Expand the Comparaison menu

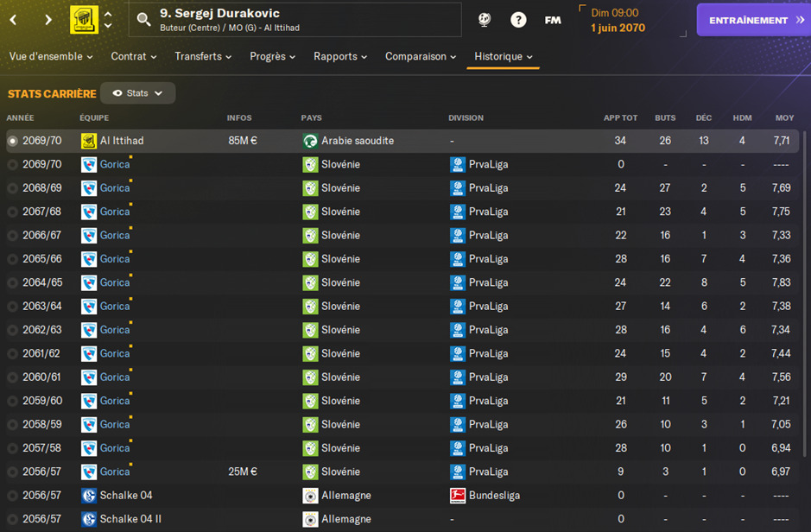(x=421, y=56)
